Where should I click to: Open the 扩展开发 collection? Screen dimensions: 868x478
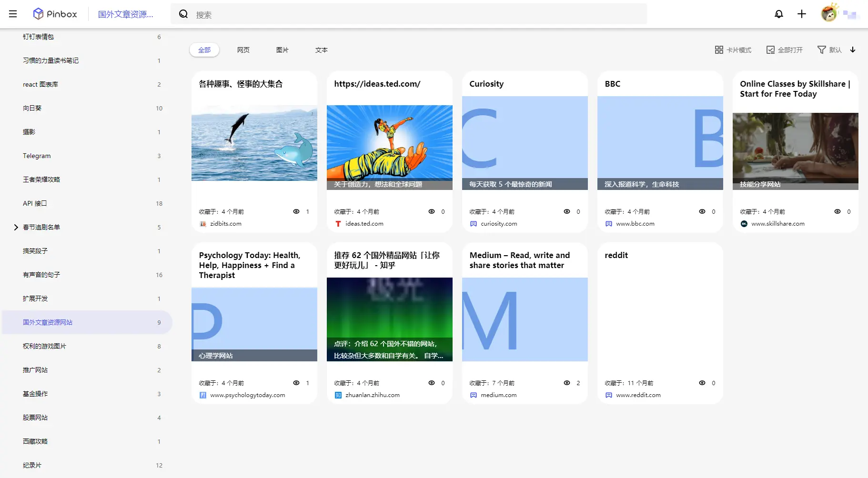[x=87, y=299]
